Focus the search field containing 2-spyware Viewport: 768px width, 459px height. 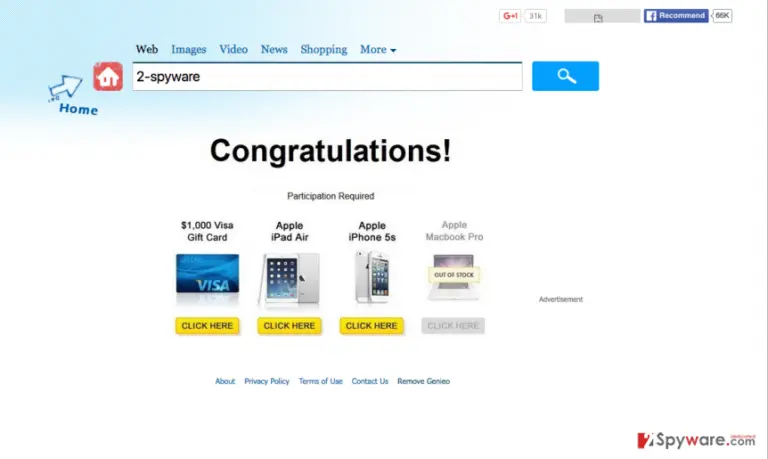click(327, 76)
